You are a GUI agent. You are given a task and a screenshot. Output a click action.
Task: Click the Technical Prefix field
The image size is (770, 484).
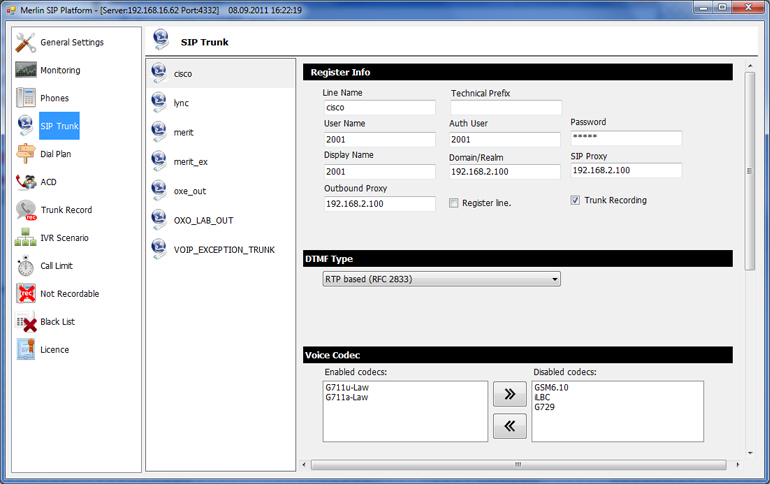[506, 108]
